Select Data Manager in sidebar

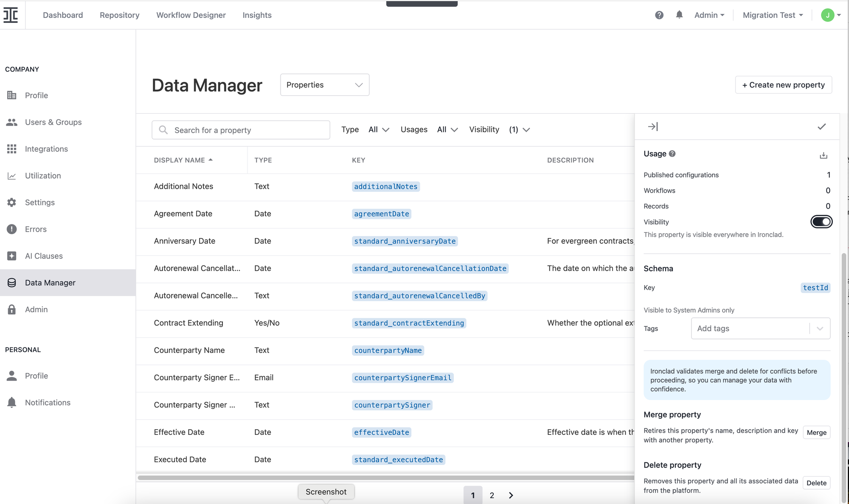click(x=68, y=283)
